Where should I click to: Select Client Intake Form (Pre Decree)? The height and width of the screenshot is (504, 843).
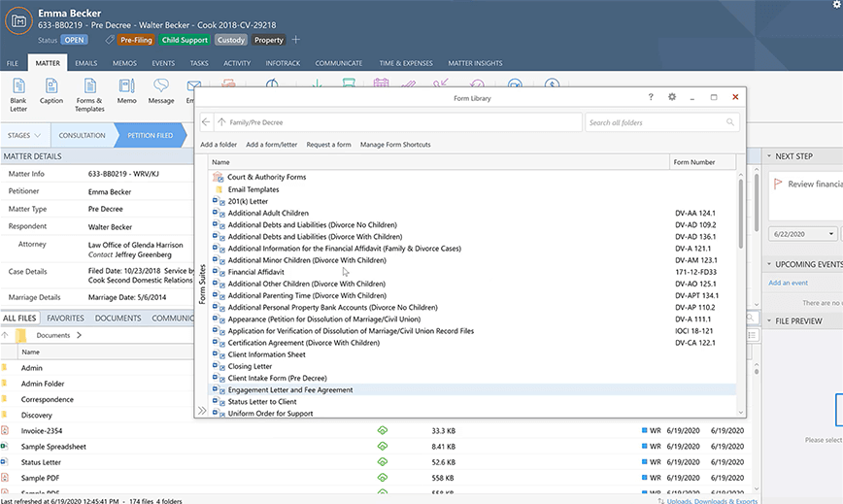tap(278, 378)
